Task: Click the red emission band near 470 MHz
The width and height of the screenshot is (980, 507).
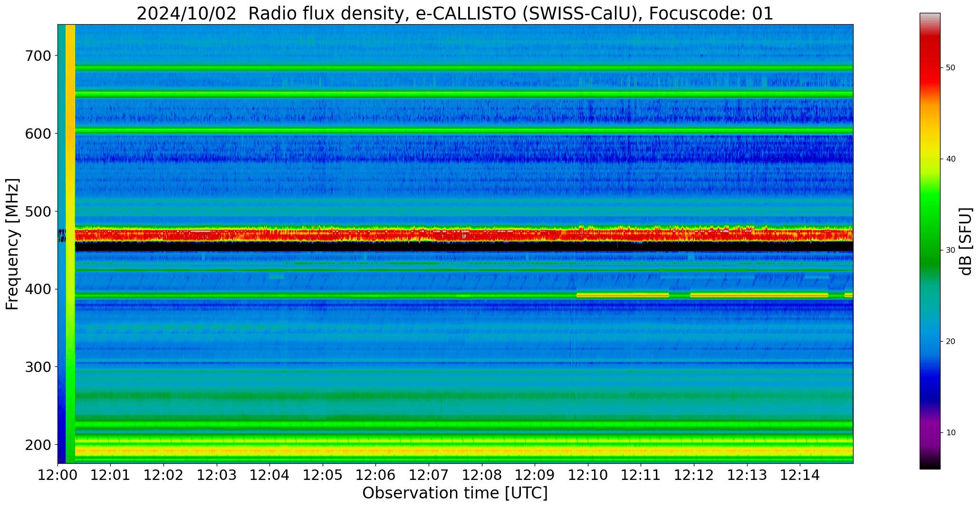Action: pos(464,234)
